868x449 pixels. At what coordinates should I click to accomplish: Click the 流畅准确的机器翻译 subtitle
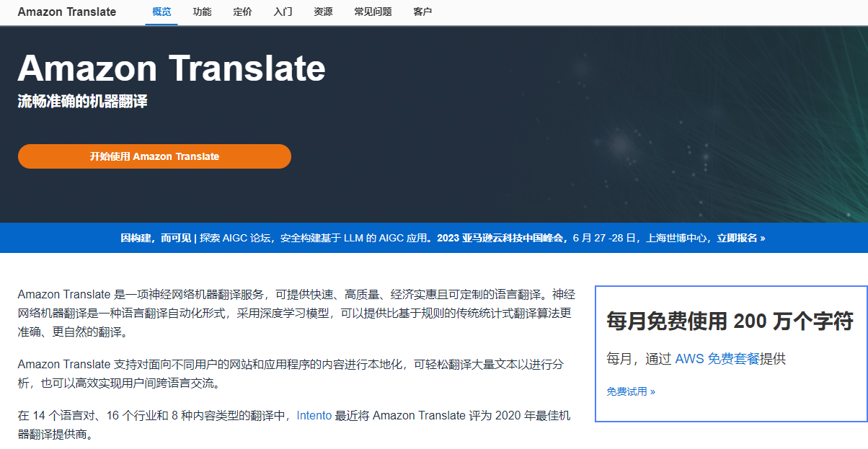(82, 102)
